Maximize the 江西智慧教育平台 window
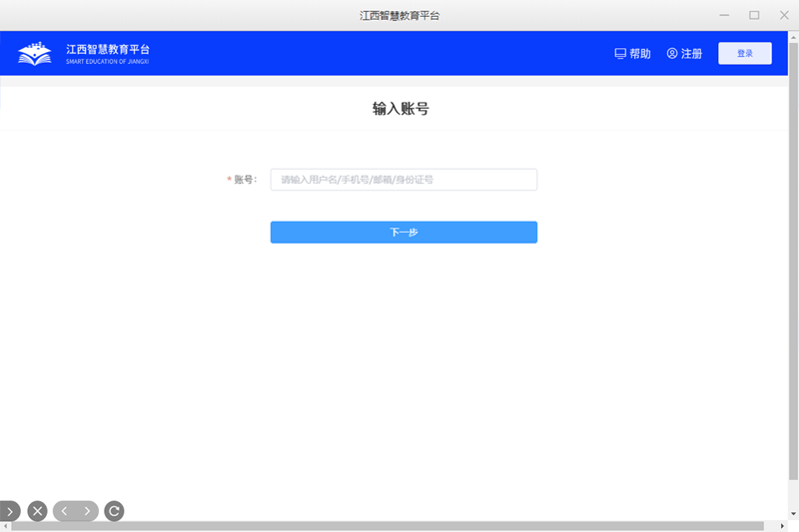This screenshot has height=532, width=799. tap(754, 15)
